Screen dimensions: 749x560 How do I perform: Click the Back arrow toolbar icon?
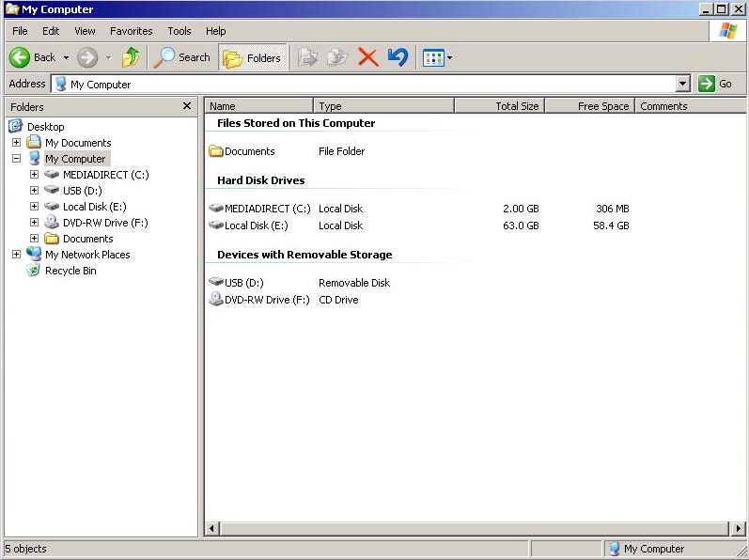(21, 57)
